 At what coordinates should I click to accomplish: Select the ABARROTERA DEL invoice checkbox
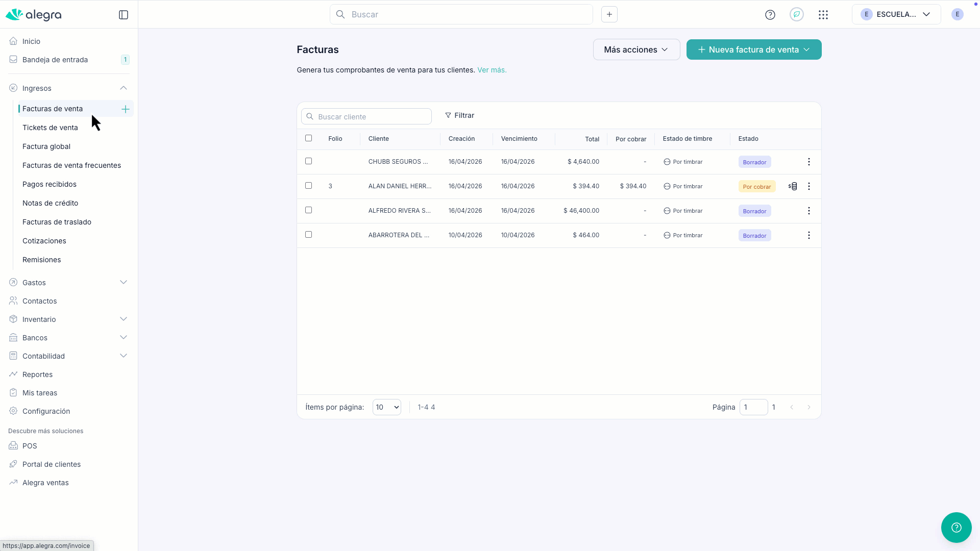308,235
